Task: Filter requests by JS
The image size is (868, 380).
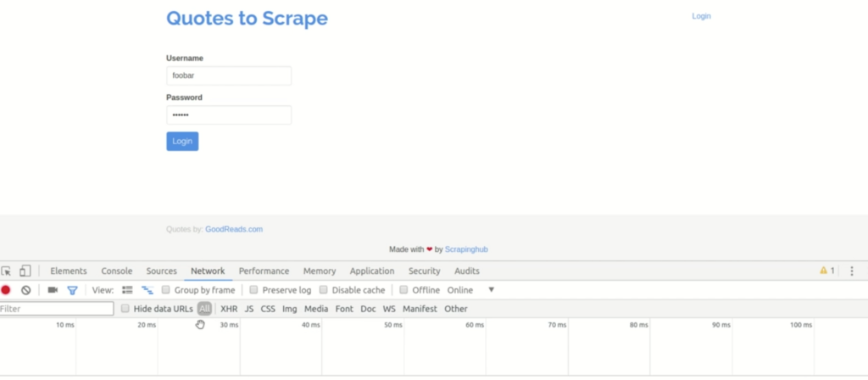Action: tap(249, 309)
